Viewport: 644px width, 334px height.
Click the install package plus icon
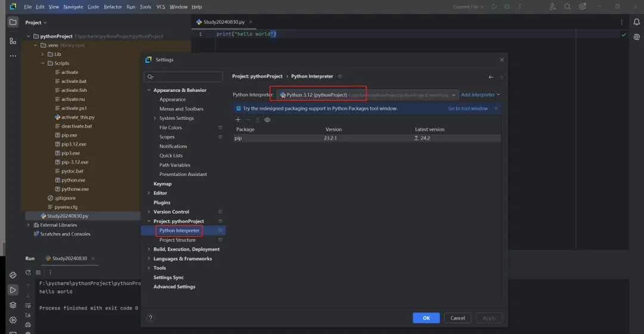coord(238,120)
